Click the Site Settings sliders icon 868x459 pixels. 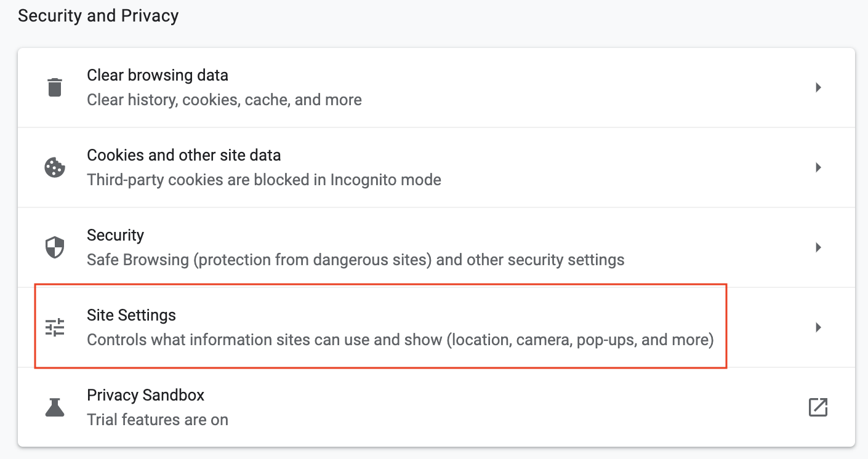tap(55, 327)
